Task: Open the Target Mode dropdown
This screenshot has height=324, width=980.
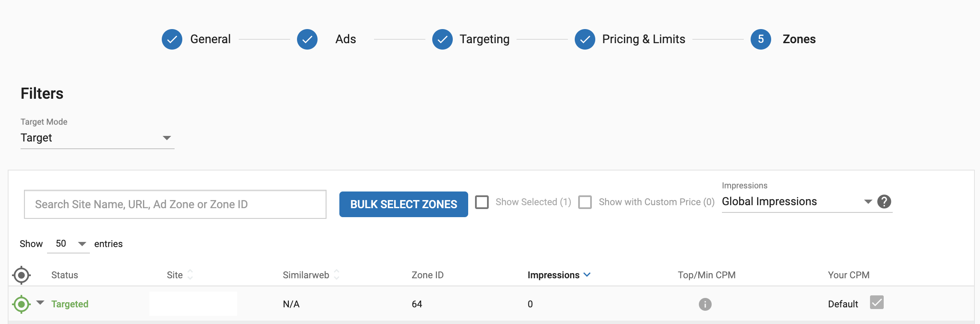Action: point(98,138)
